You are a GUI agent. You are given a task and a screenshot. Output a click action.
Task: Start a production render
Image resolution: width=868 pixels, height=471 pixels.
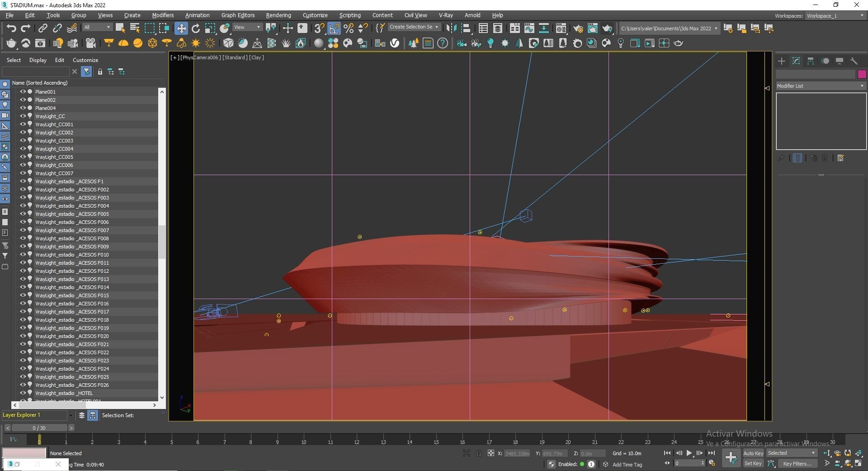pos(607,29)
